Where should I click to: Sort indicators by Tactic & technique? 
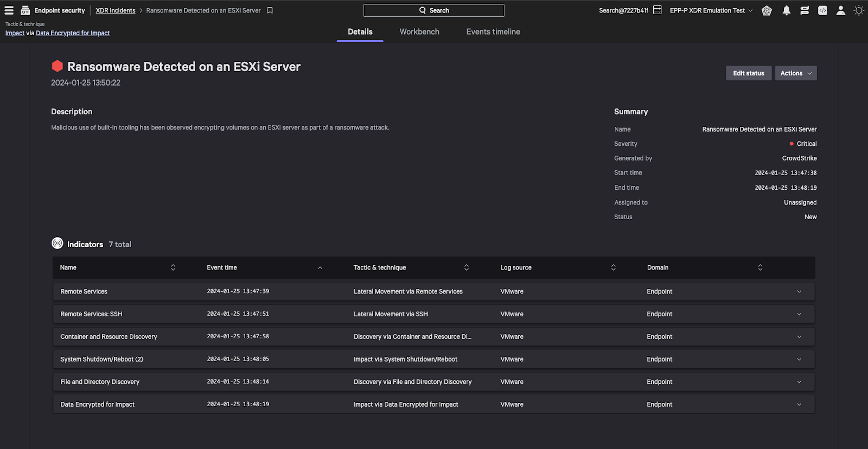coord(467,267)
